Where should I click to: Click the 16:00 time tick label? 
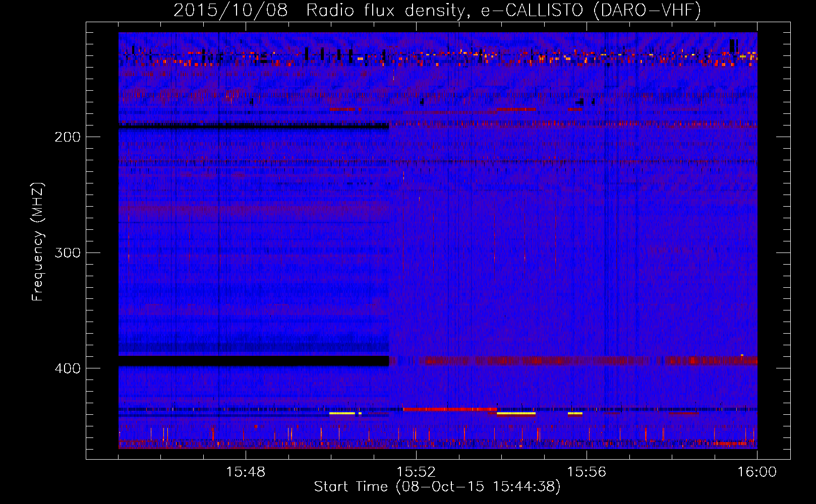[757, 472]
